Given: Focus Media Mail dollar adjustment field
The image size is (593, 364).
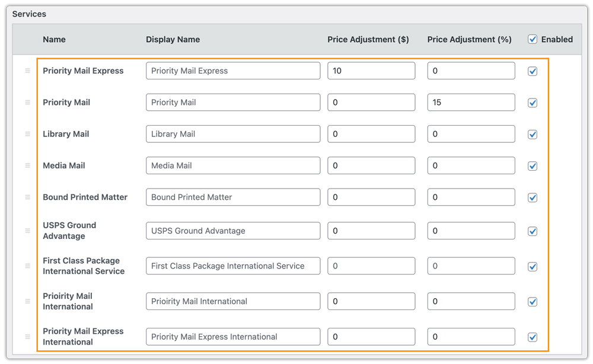Looking at the screenshot, I should click(x=371, y=165).
